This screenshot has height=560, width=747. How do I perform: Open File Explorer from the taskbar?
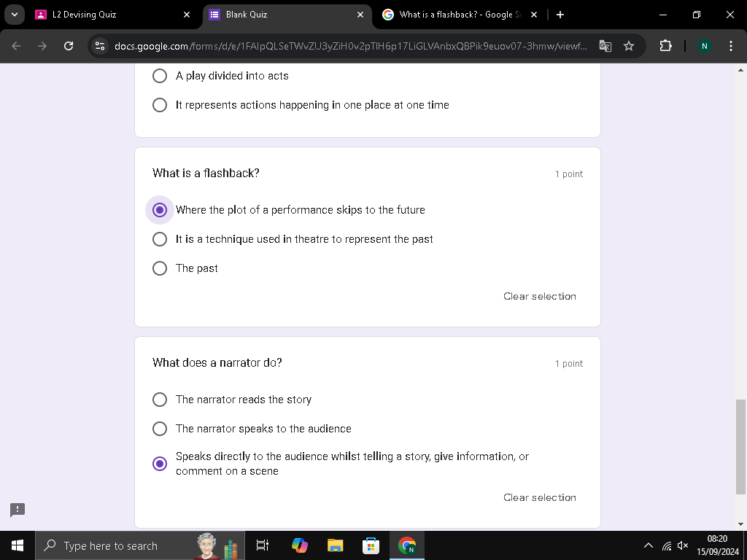[336, 545]
